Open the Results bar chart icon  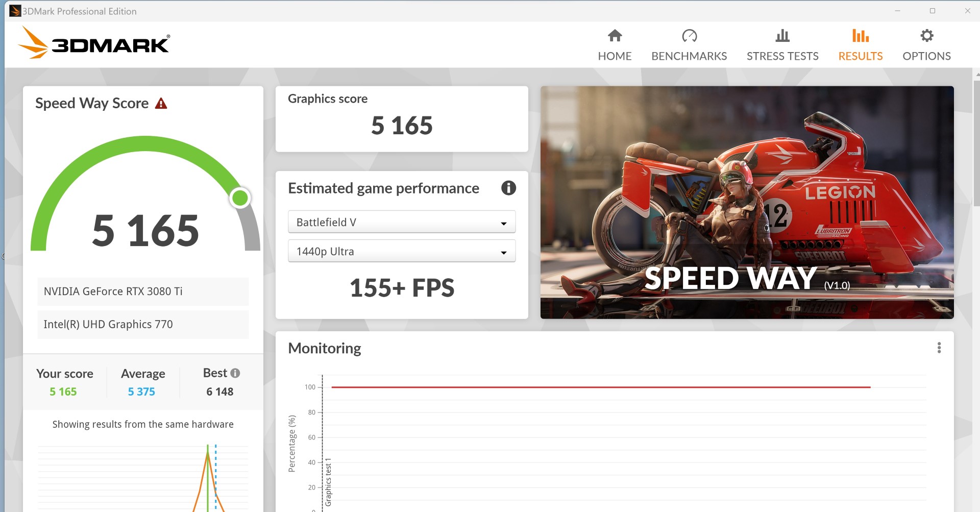click(861, 36)
